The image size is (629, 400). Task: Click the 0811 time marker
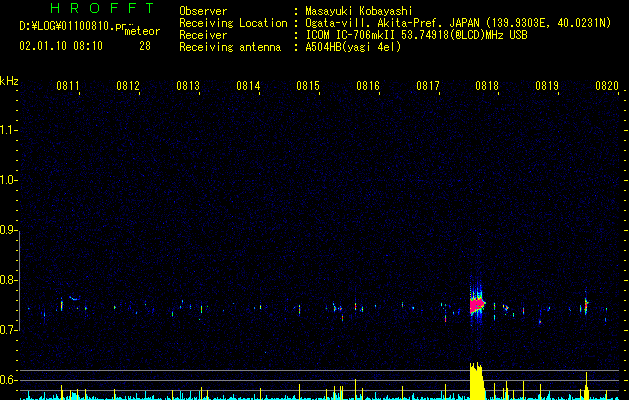[x=68, y=86]
